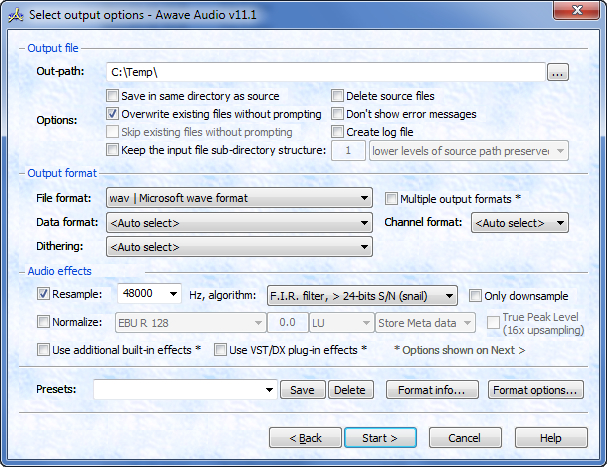Image resolution: width=607 pixels, height=467 pixels.
Task: Close the dialog with the X button
Action: [x=577, y=10]
